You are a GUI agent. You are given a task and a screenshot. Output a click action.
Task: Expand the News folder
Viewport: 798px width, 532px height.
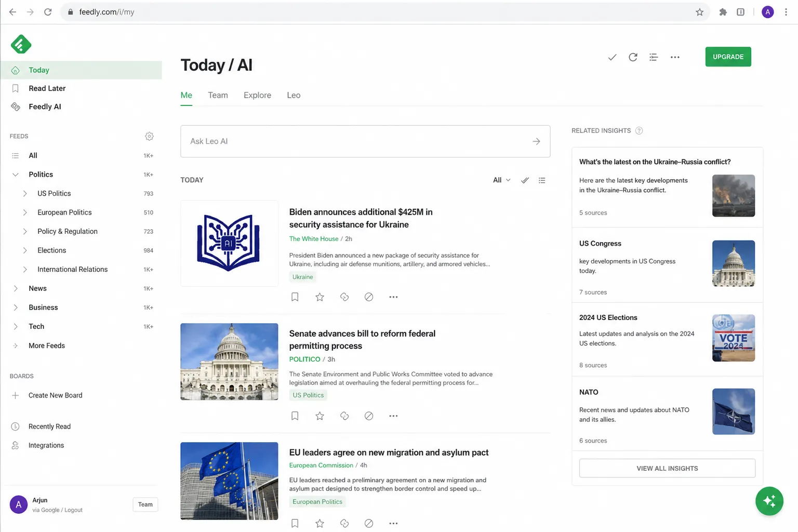[x=16, y=288]
